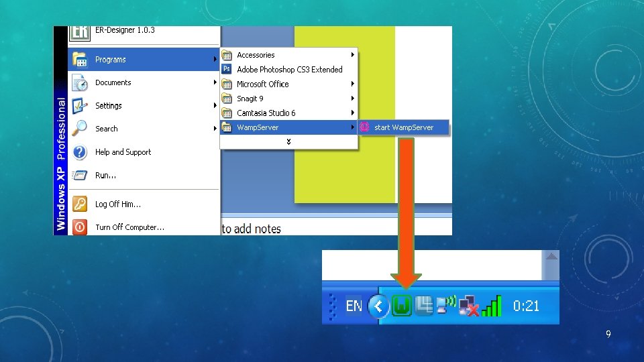Click the red Turn Off power icon
This screenshot has height=362, width=644.
pyautogui.click(x=80, y=227)
